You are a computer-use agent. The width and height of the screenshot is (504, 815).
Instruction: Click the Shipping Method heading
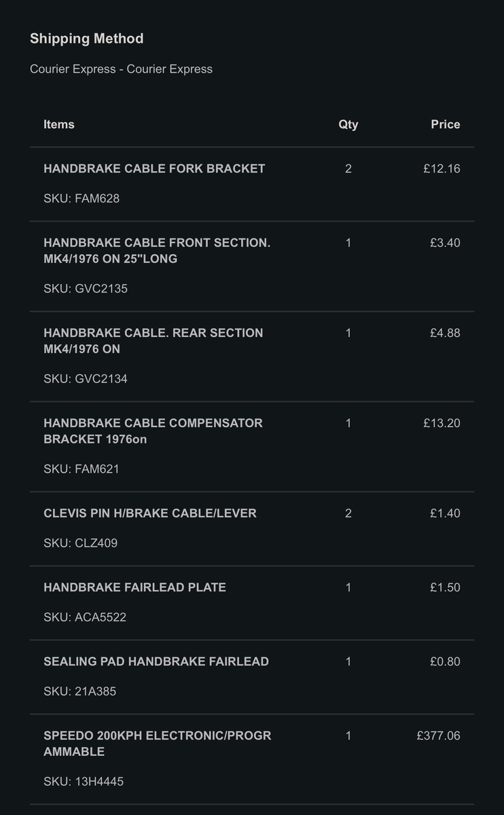coord(87,39)
